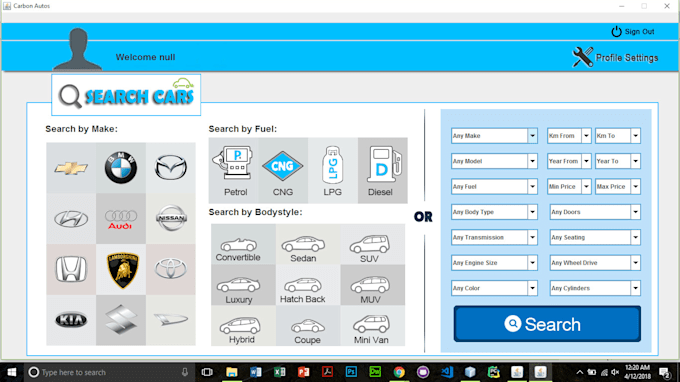The width and height of the screenshot is (680, 382).
Task: Open the Year From dropdown
Action: click(x=569, y=161)
